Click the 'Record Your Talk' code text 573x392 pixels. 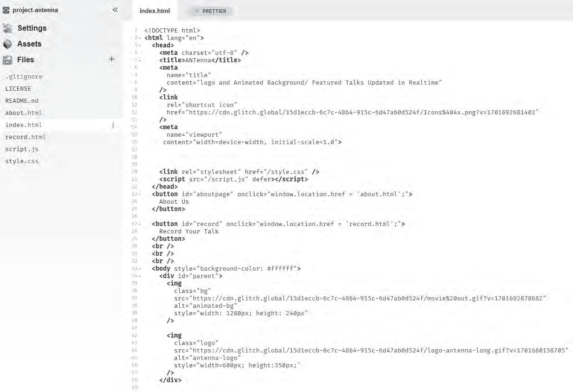189,232
